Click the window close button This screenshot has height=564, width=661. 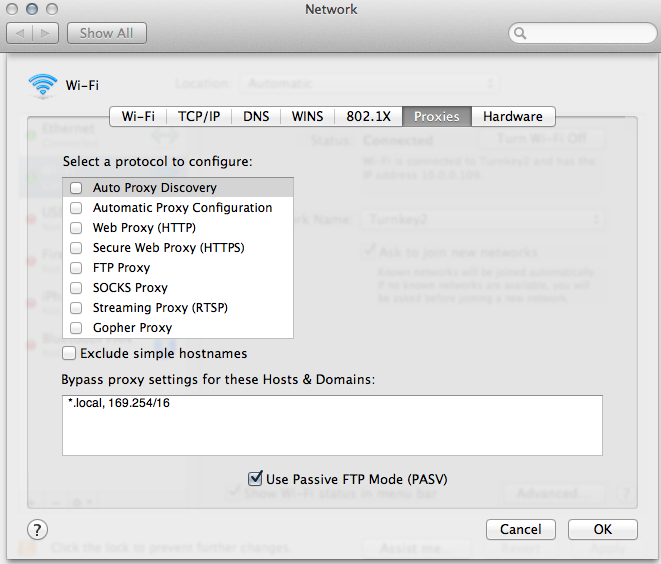click(x=12, y=9)
